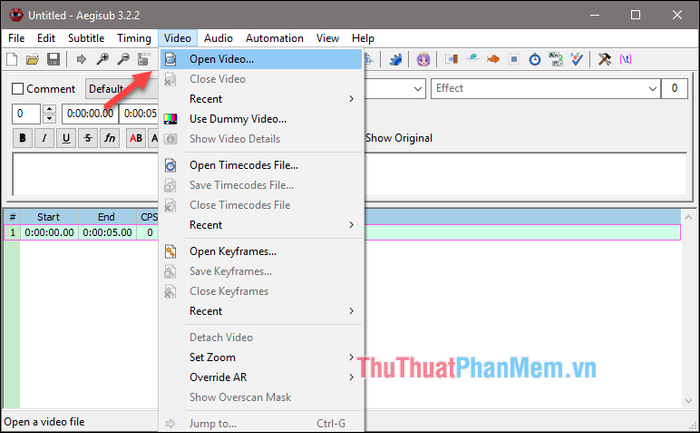The height and width of the screenshot is (433, 700).
Task: Click the grid scrollbar down arrow
Action: click(688, 400)
